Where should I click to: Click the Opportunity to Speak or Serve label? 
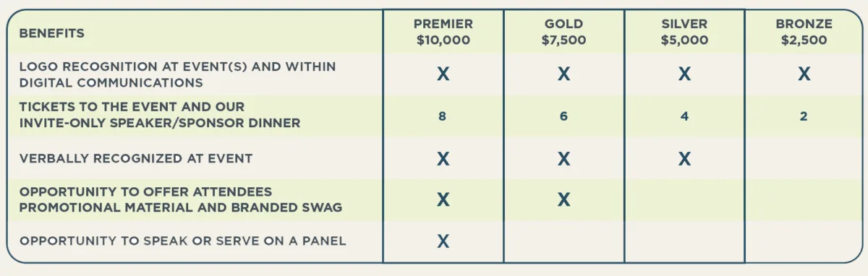[x=183, y=241]
